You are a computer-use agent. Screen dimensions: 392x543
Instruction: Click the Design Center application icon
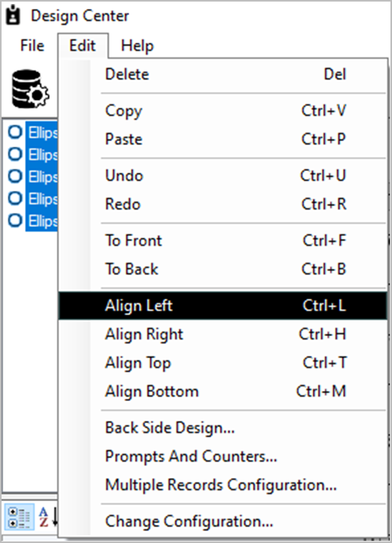coord(13,15)
